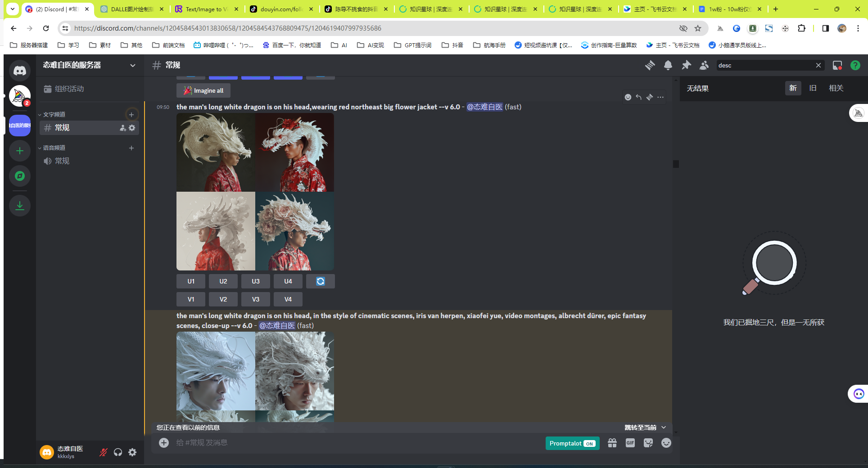Toggle the member list icon
Viewport: 868px width, 468px height.
click(704, 65)
